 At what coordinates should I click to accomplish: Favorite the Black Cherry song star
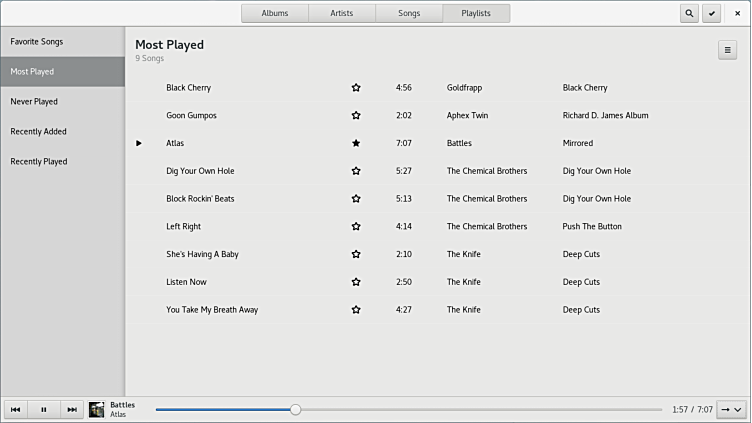coord(356,88)
